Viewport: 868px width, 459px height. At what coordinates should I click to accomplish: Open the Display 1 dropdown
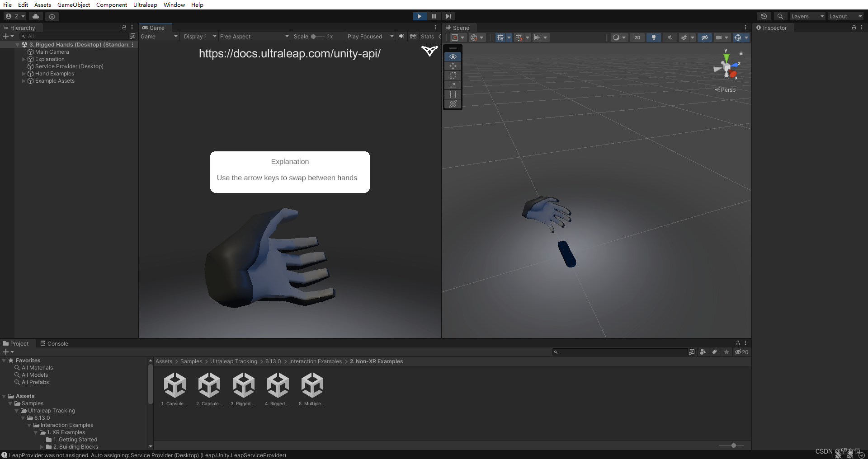coord(200,37)
